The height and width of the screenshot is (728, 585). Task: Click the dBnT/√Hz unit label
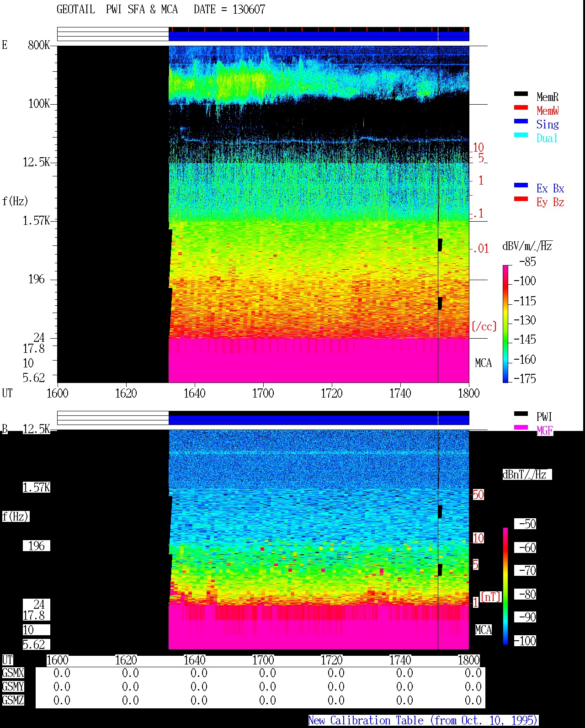tap(527, 474)
